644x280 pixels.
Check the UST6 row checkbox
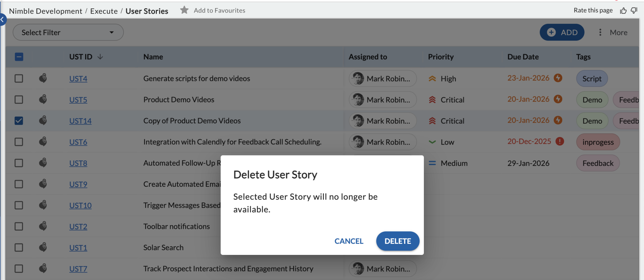pos(19,142)
